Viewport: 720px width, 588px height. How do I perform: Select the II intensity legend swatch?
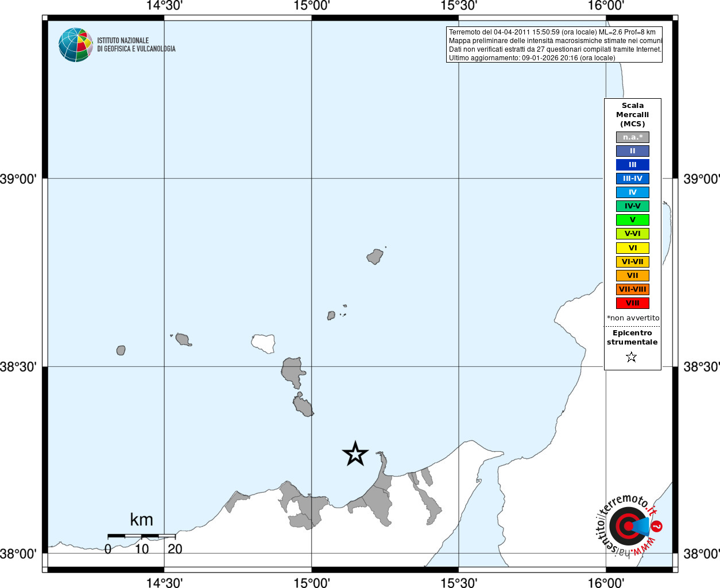tap(633, 151)
